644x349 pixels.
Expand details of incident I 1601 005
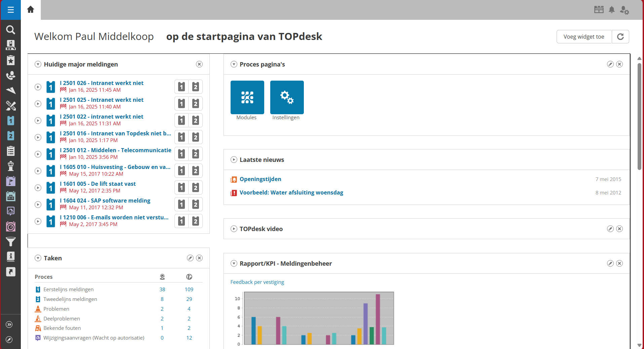click(x=38, y=188)
